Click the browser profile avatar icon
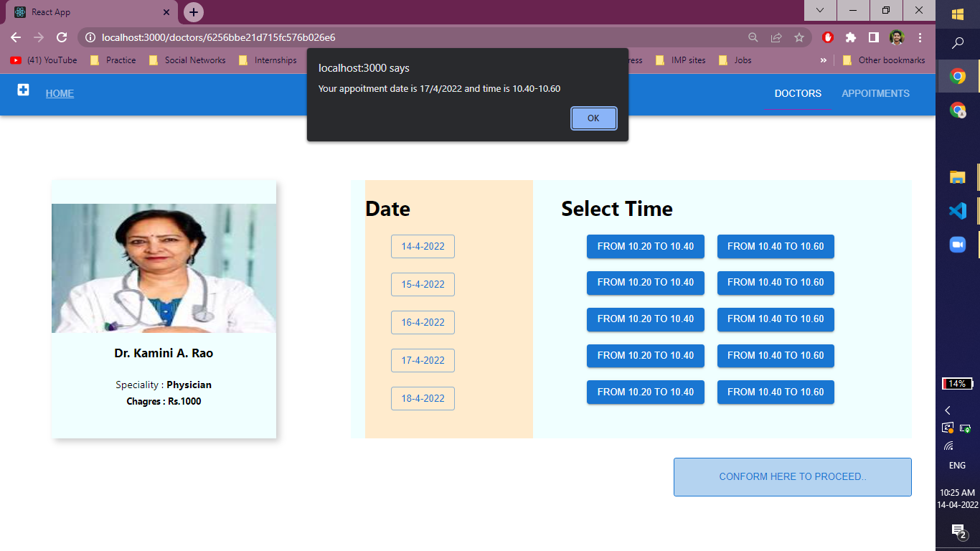The image size is (980, 551). [x=896, y=36]
